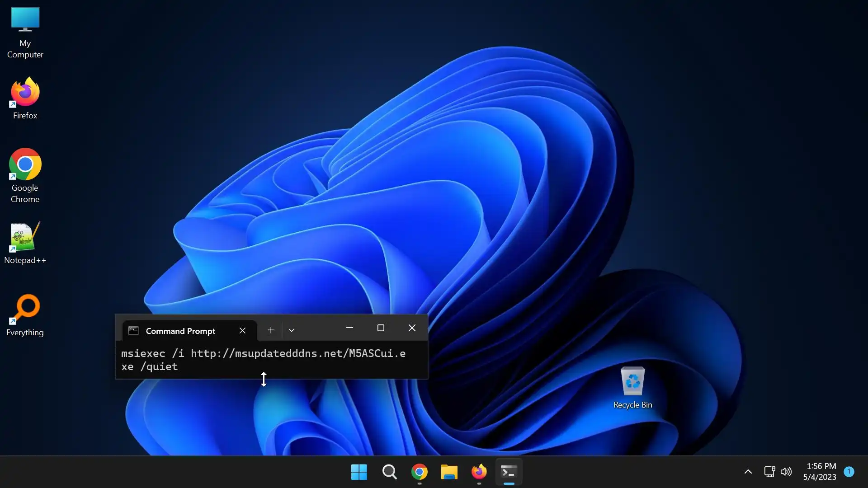868x488 pixels.
Task: Open File Explorer from the taskbar
Action: tap(449, 472)
